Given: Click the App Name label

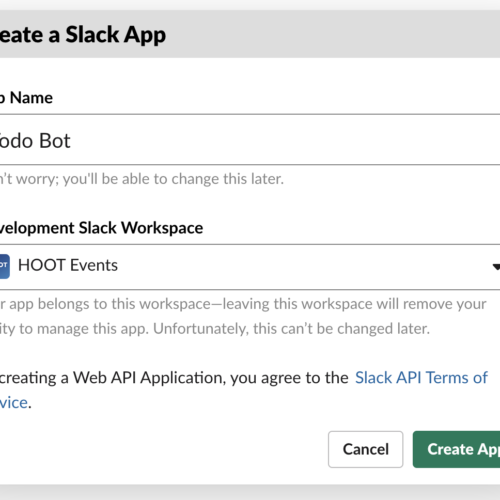Looking at the screenshot, I should point(26,98).
